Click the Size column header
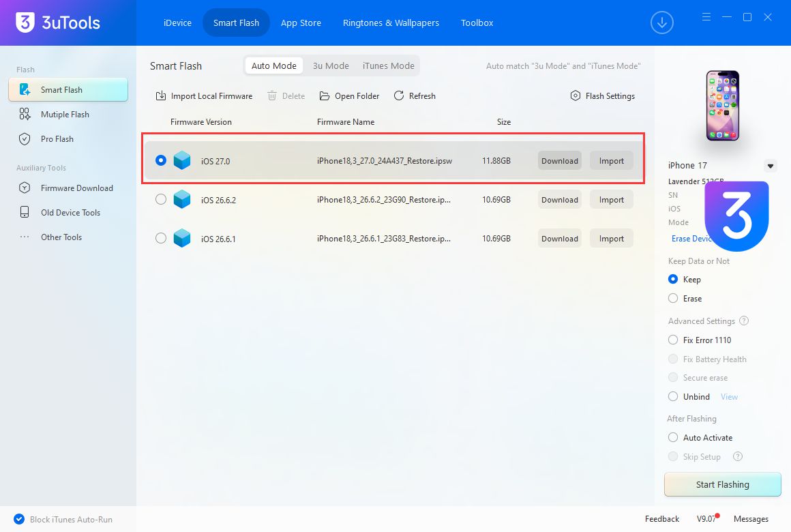The image size is (791, 532). [x=503, y=121]
